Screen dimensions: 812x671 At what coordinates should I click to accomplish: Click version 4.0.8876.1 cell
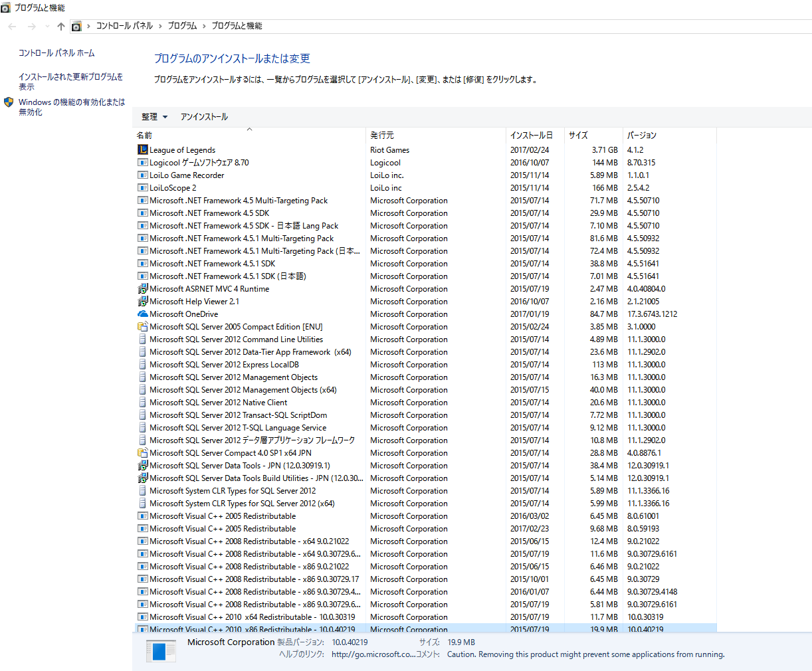[646, 452]
